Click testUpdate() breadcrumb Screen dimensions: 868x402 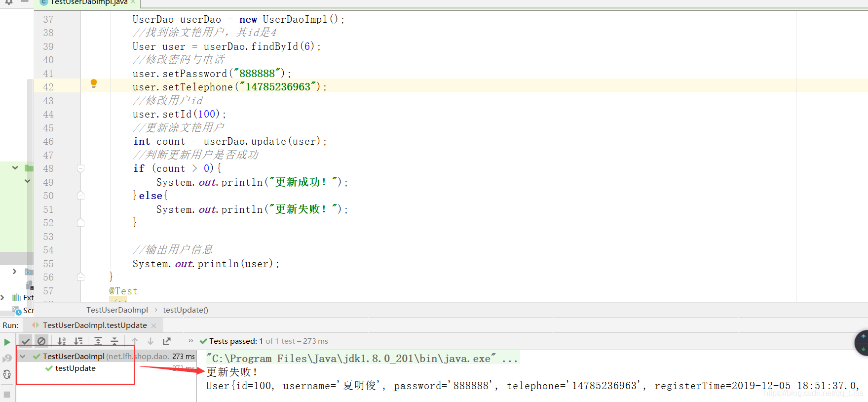coord(186,310)
